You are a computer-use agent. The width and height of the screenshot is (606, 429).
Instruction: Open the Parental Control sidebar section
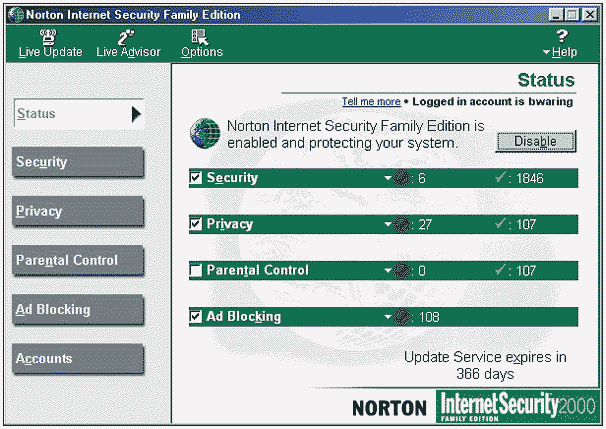78,260
